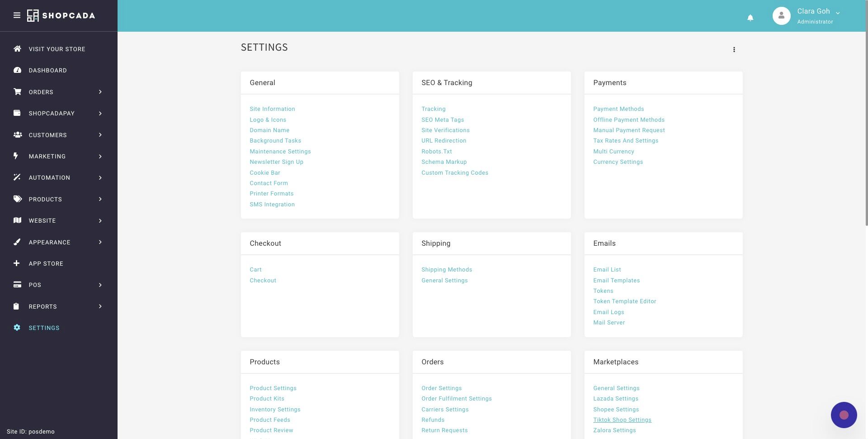Expand the Marketing submenu chevron
Screen dimensions: 868x439
[x=100, y=156]
